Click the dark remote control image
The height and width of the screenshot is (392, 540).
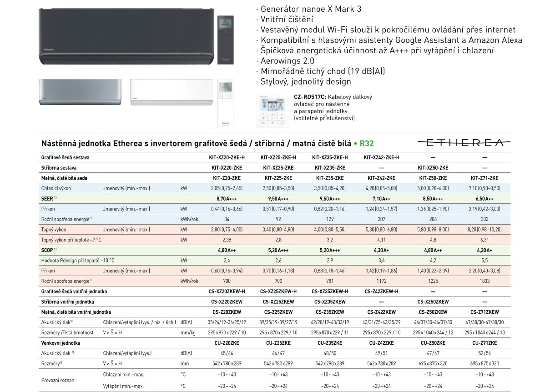click(x=226, y=40)
